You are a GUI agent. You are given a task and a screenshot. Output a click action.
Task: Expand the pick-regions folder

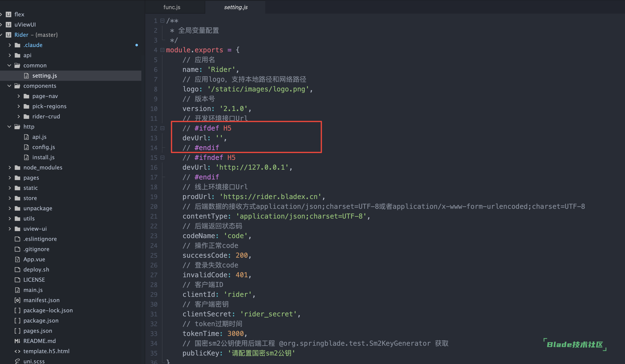pos(19,106)
